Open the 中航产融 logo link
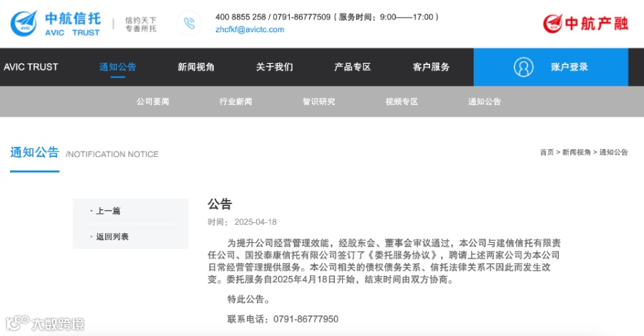This screenshot has height=336, width=644. click(x=585, y=24)
